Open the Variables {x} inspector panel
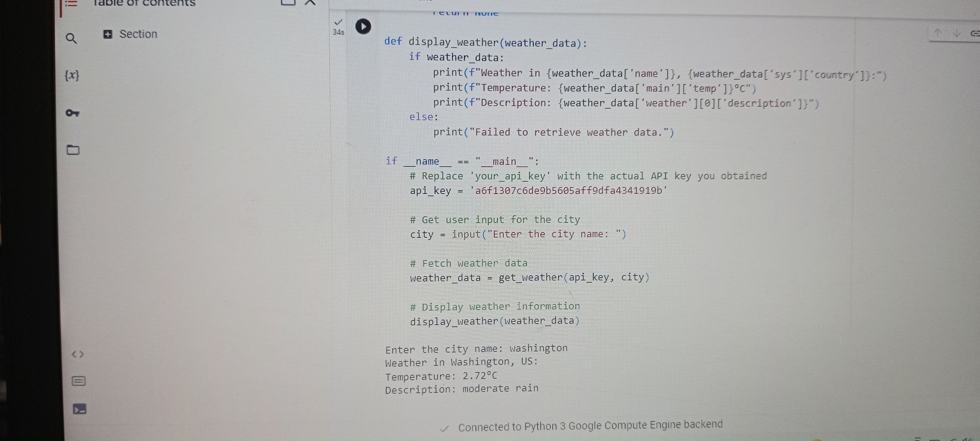The width and height of the screenshot is (980, 441). 72,75
